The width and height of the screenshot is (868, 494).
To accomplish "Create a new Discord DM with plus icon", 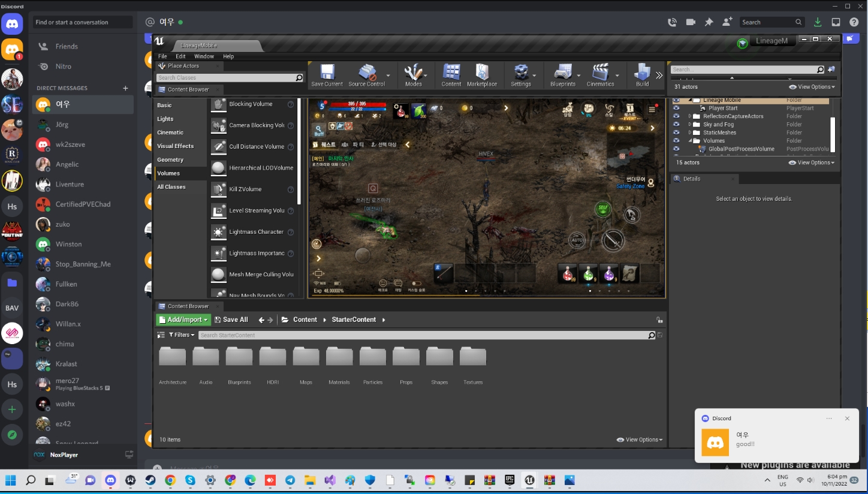I will click(125, 88).
